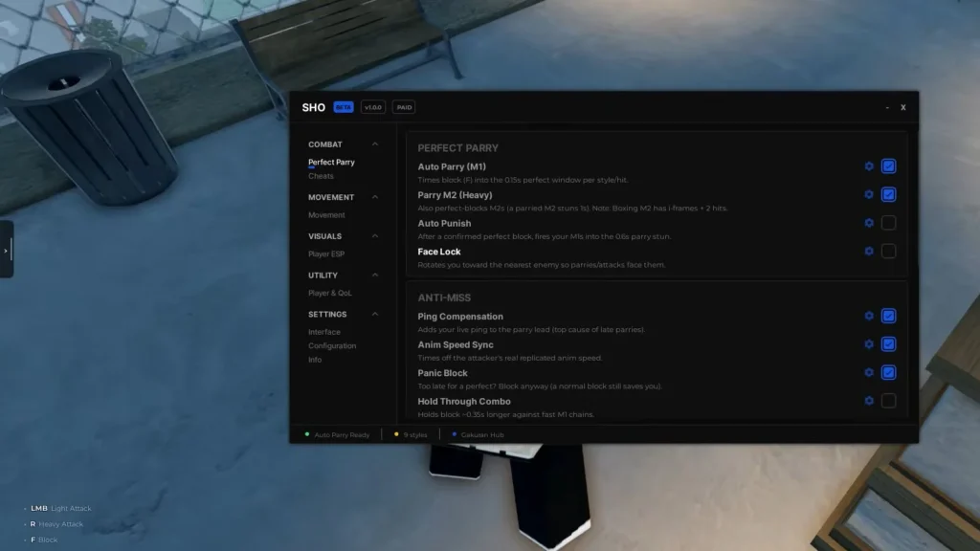The height and width of the screenshot is (551, 980).
Task: Click the R Heavy Attack hint
Action: tap(56, 524)
